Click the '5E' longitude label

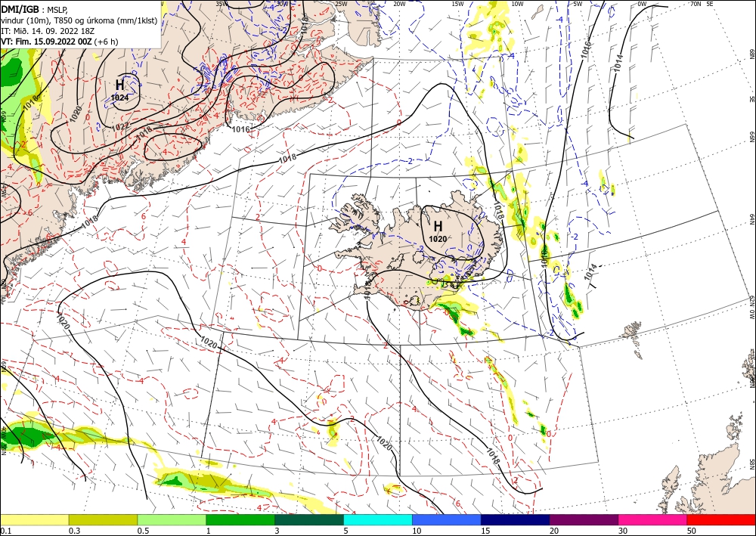(x=710, y=4)
